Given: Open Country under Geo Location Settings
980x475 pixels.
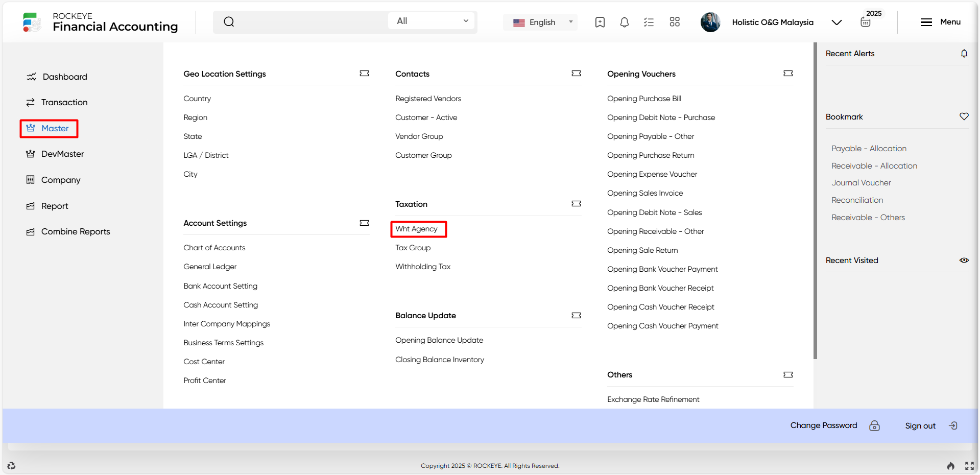Looking at the screenshot, I should click(x=197, y=99).
